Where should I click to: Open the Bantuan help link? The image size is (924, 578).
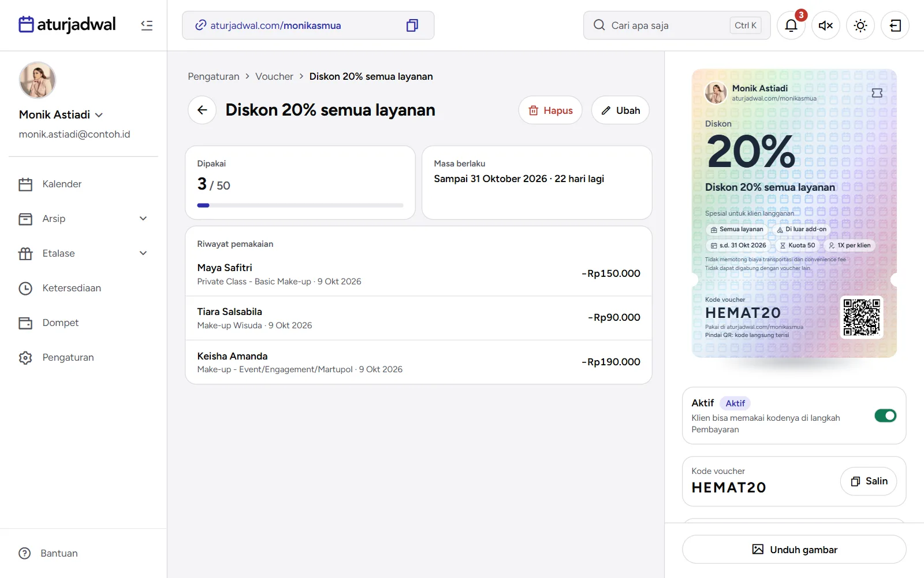[x=49, y=553]
